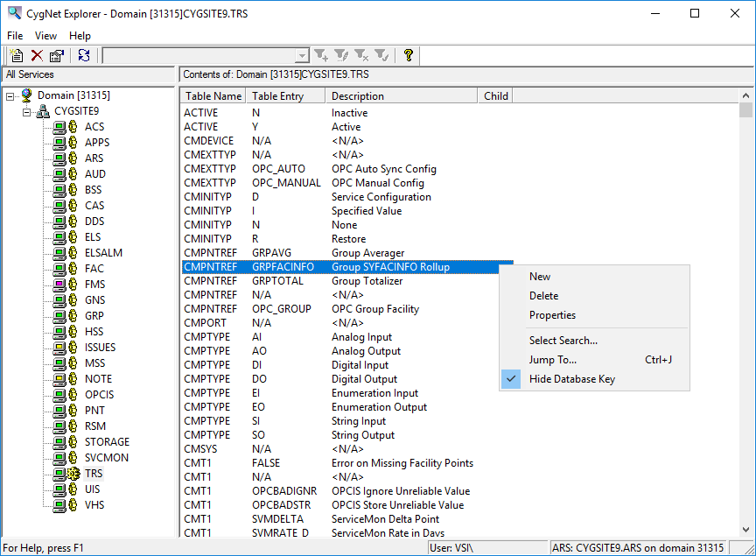
Task: Select the VHS service icon
Action: tap(65, 505)
